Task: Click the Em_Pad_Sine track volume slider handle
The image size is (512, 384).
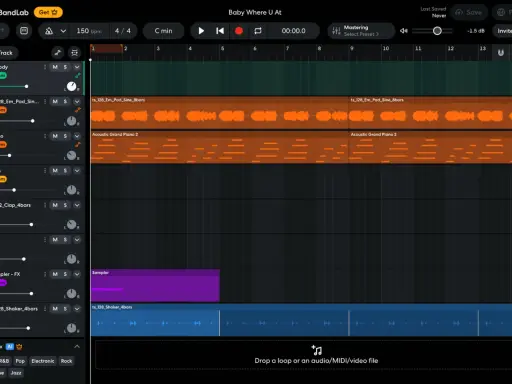Action: click(x=32, y=121)
